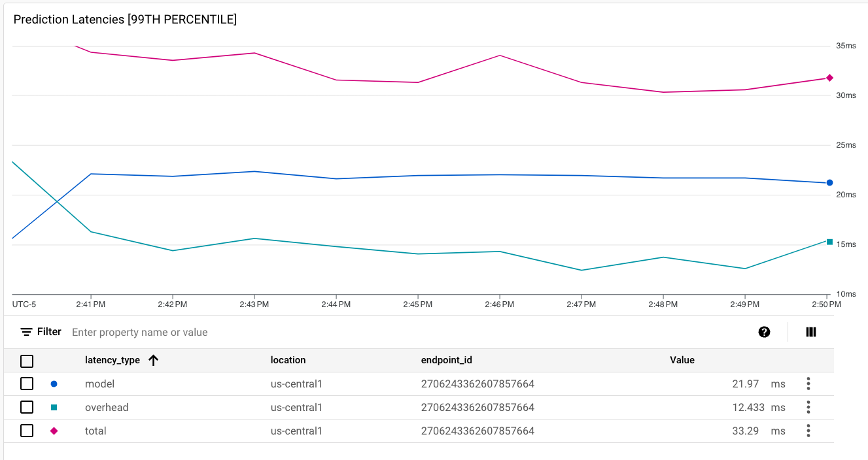The width and height of the screenshot is (868, 460).
Task: Open the filter help question-mark icon
Action: pos(764,332)
